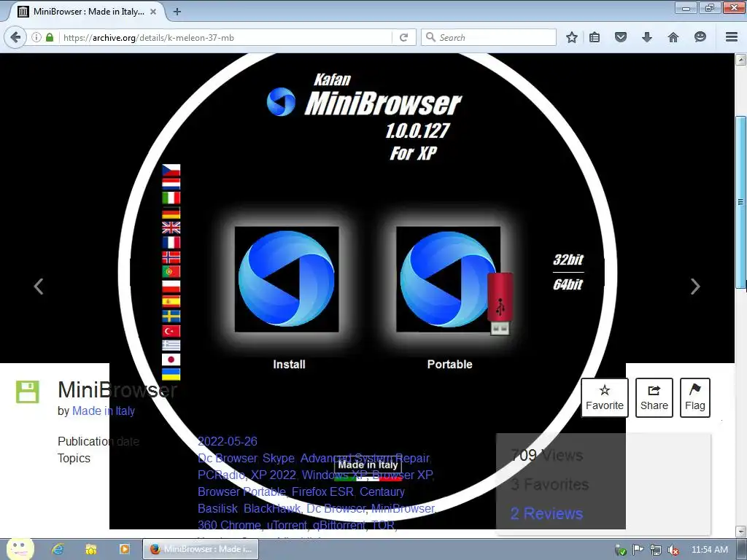Viewport: 747px width, 560px height.
Task: Open the Basilisk topic link
Action: pos(217,508)
